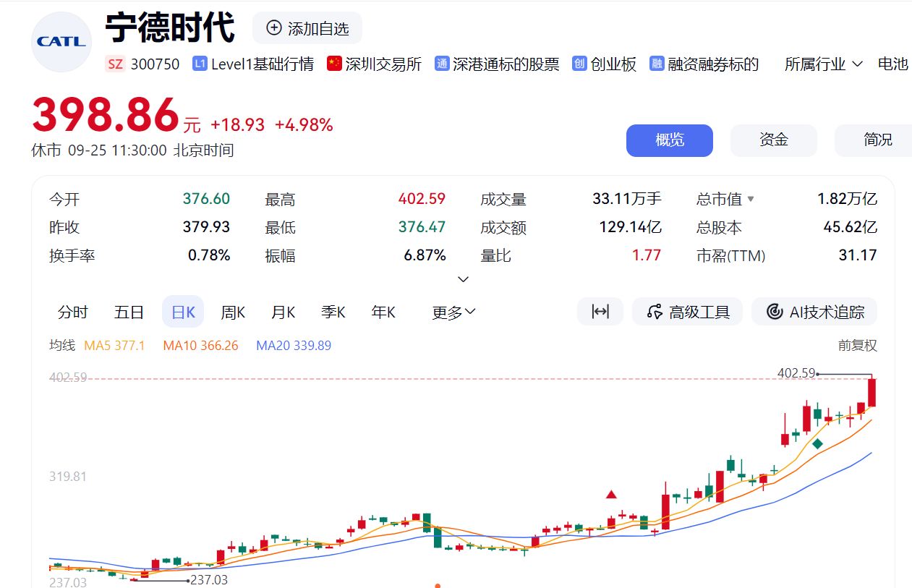Launch AI技术追踪 technical tracking
This screenshot has width=912, height=588.
tap(814, 311)
